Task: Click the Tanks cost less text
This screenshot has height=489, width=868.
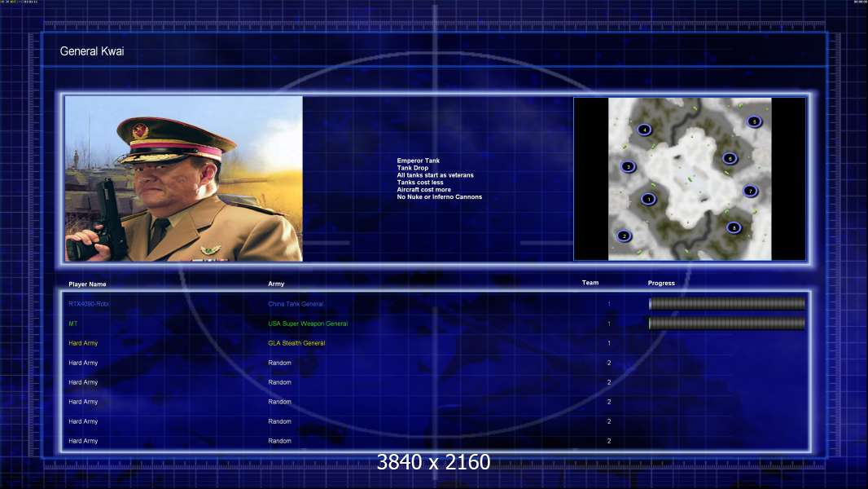Action: pos(420,183)
